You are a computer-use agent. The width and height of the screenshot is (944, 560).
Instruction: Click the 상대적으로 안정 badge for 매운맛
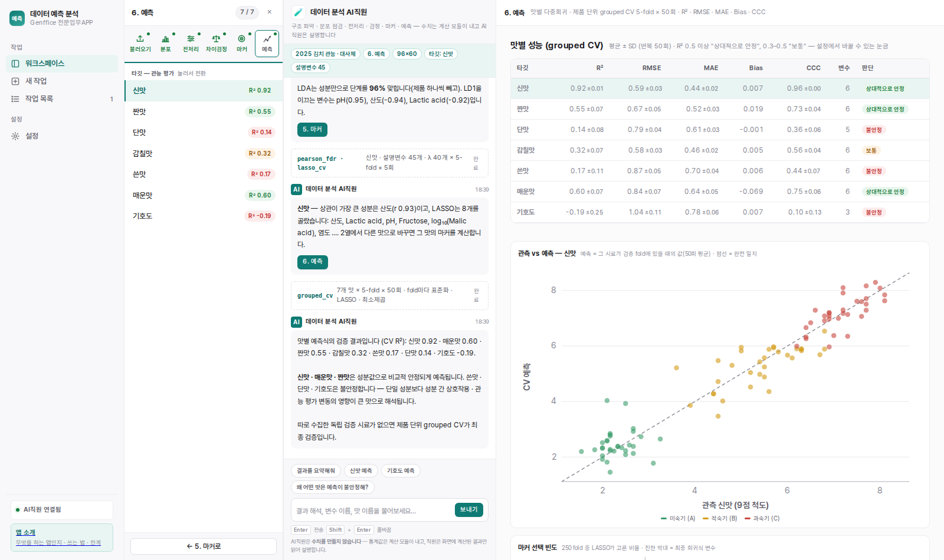(884, 192)
